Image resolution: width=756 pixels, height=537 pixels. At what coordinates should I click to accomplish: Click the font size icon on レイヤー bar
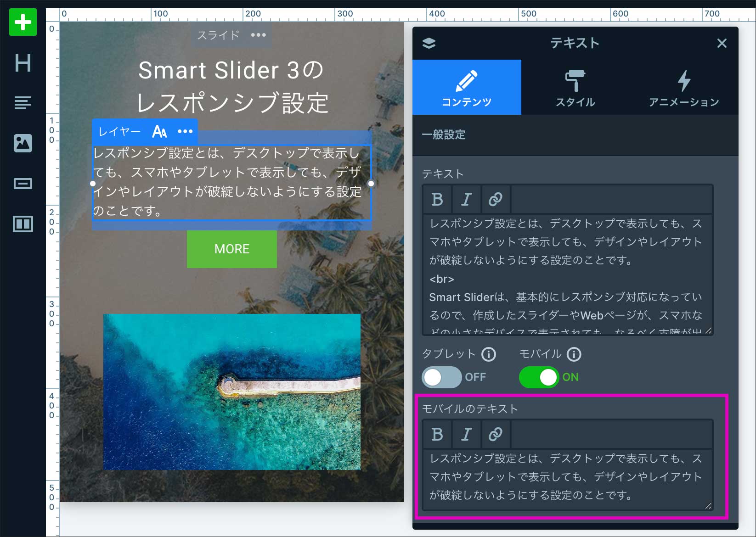(x=159, y=132)
